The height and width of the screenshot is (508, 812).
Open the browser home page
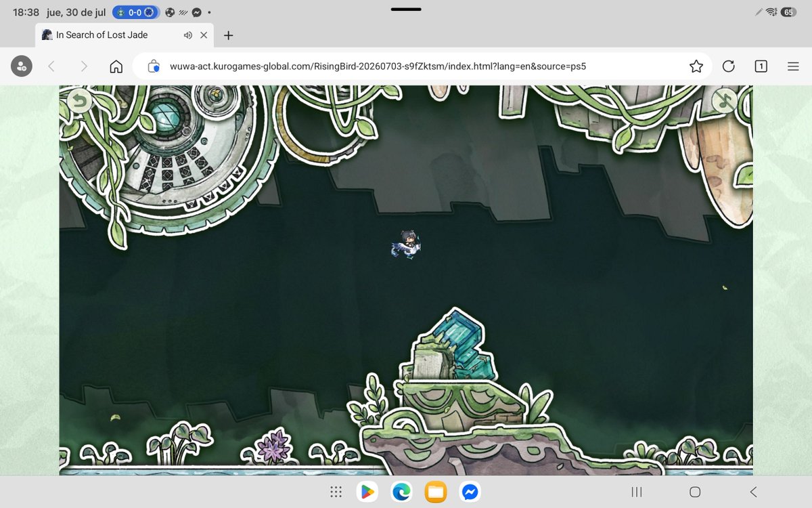point(116,66)
